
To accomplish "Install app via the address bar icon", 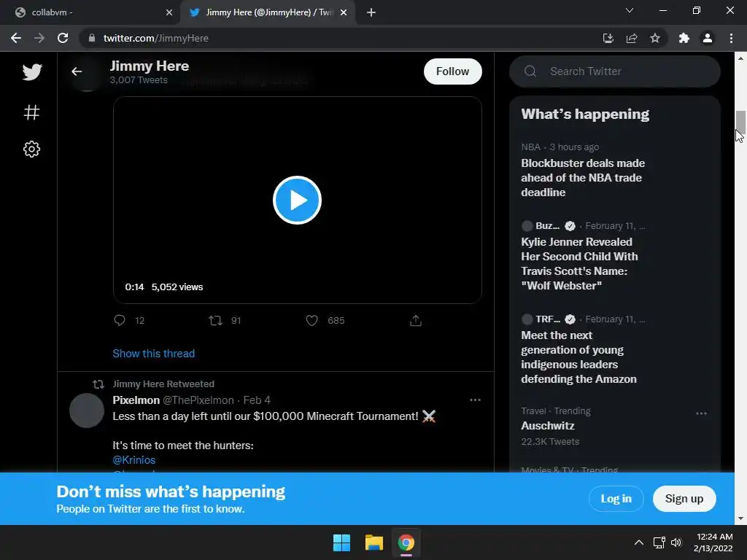I will coord(608,38).
